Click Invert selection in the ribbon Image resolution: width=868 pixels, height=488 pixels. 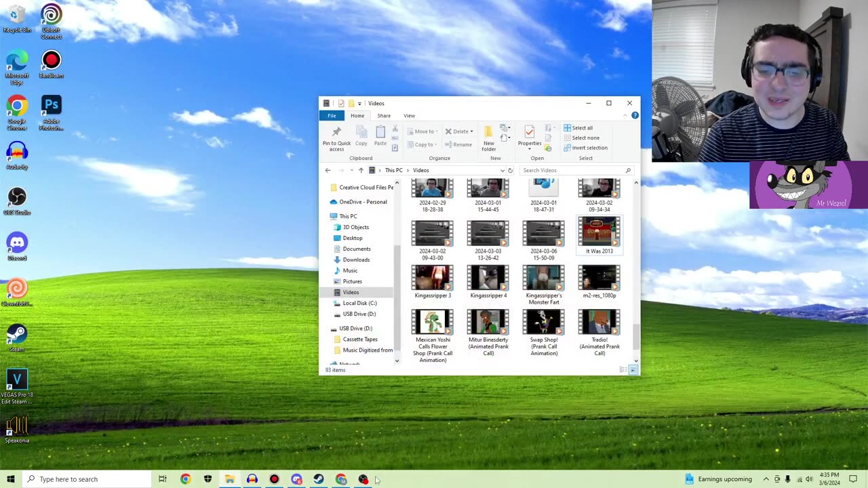click(585, 148)
